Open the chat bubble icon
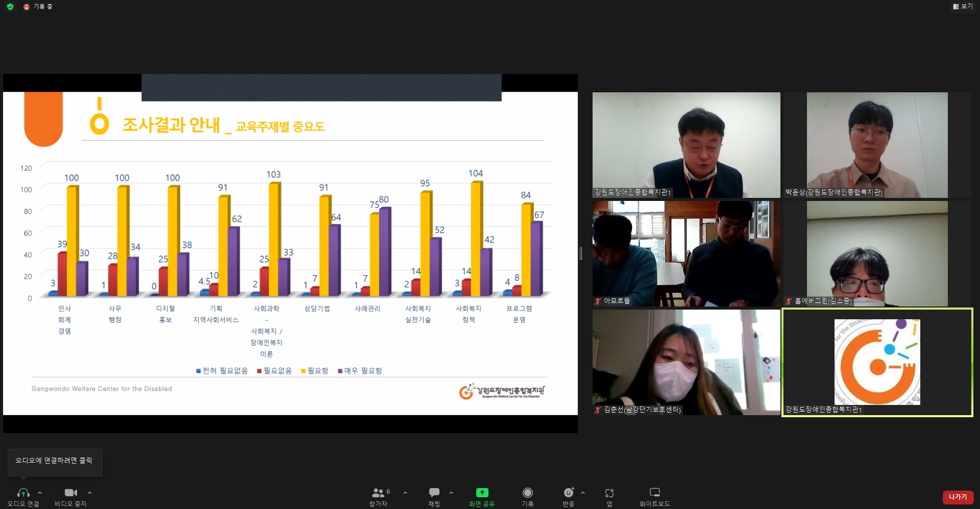Image resolution: width=980 pixels, height=509 pixels. tap(434, 492)
